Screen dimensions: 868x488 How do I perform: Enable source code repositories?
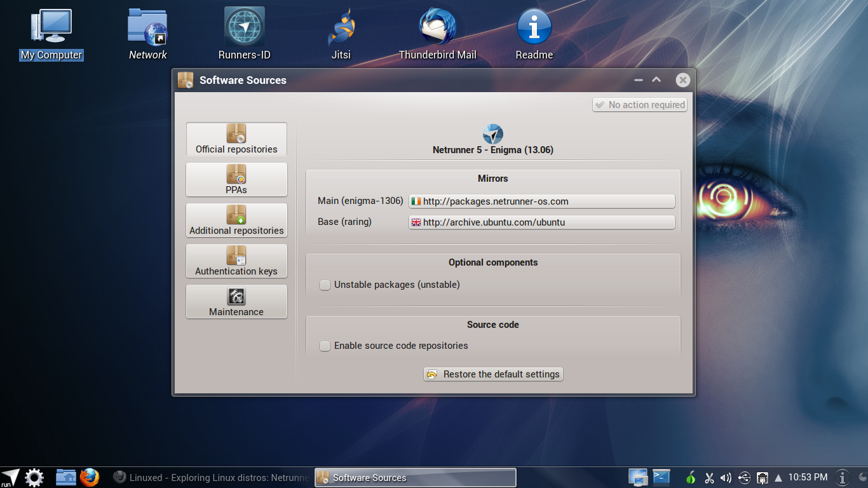[325, 346]
